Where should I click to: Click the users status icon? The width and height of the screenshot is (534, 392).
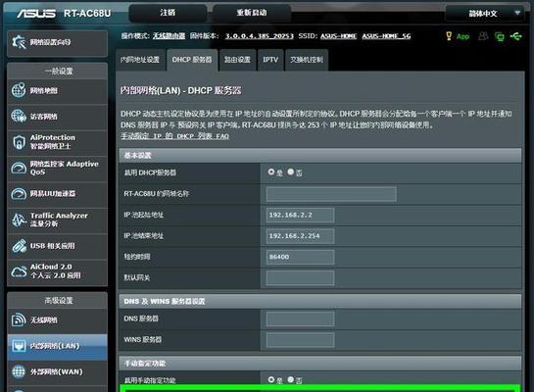point(483,35)
